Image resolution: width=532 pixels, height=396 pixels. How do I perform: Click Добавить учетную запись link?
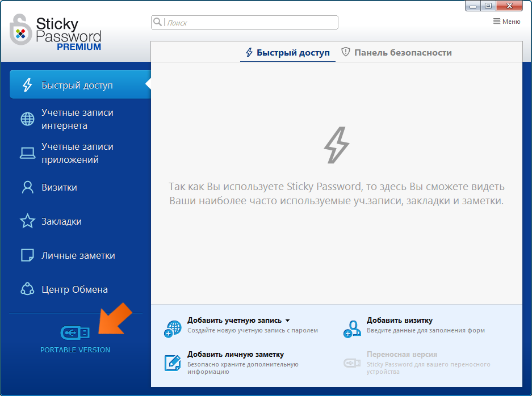(234, 321)
